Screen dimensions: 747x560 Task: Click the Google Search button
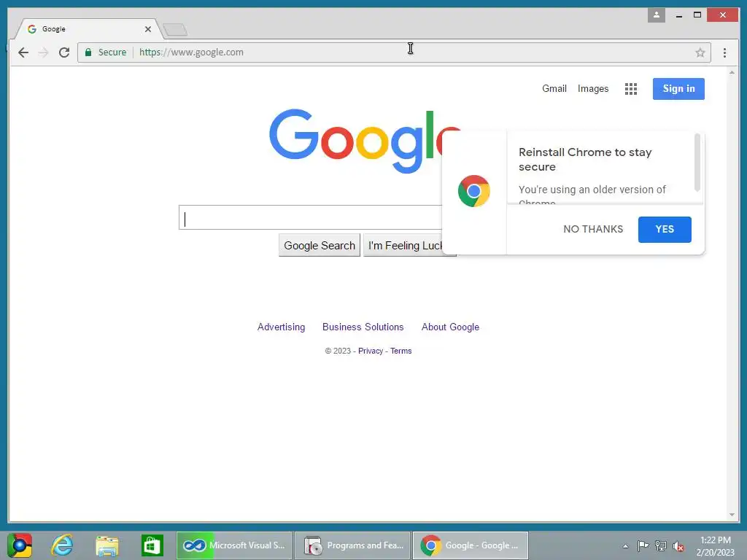click(x=320, y=245)
